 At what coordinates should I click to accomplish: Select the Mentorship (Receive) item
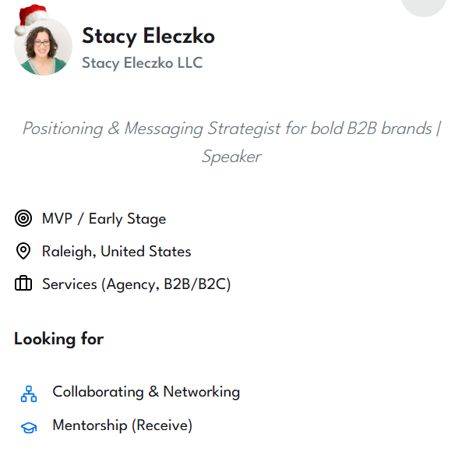[x=122, y=425]
